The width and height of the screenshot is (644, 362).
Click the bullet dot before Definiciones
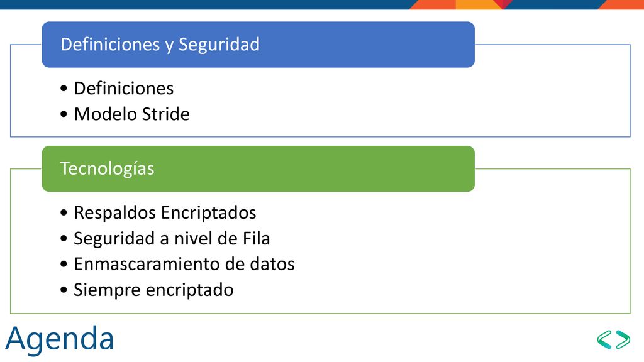(x=64, y=88)
